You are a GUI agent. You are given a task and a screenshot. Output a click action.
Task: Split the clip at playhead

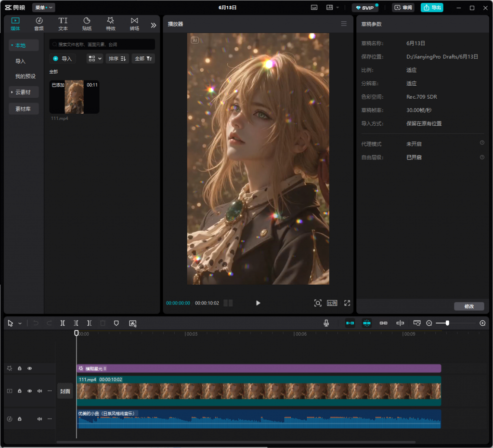click(63, 323)
